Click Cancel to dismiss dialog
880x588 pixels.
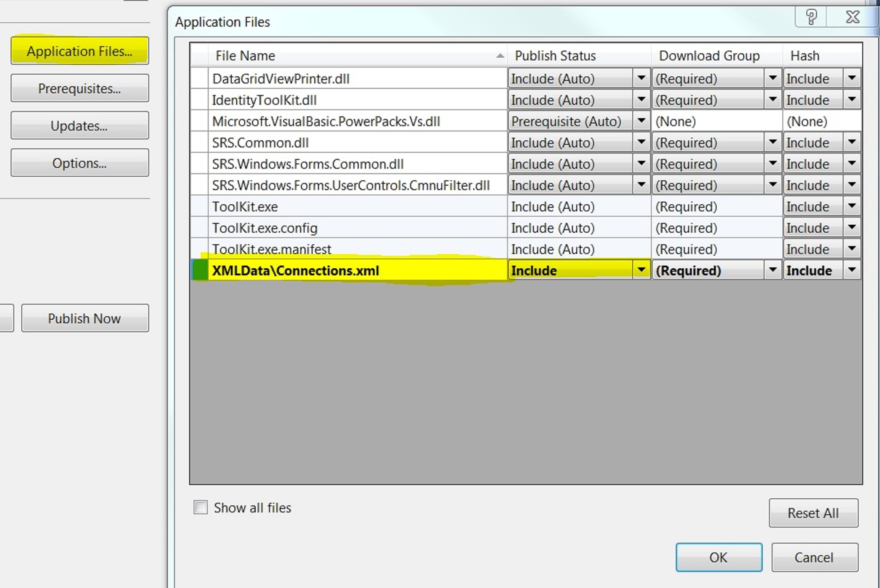click(x=814, y=557)
